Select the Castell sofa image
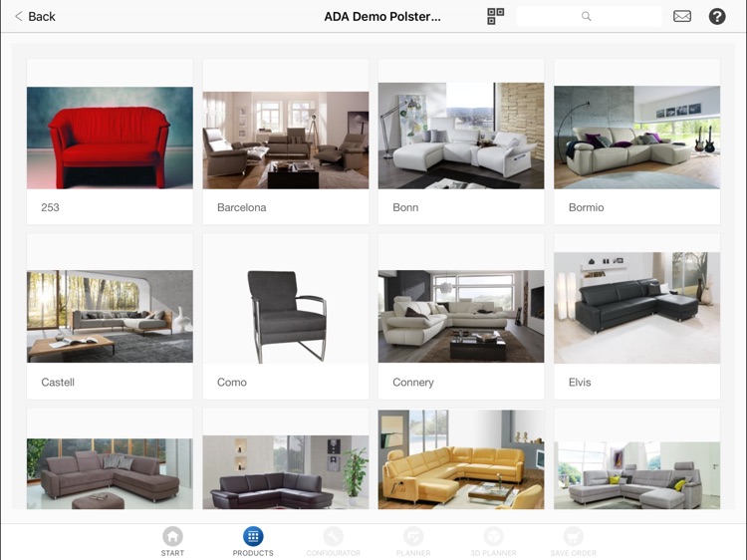747x560 pixels. click(x=110, y=317)
